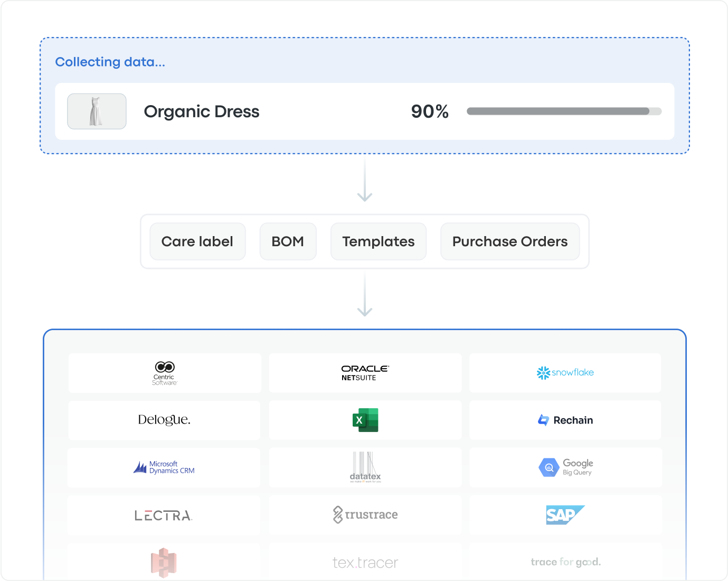Viewport: 728px width, 581px height.
Task: Choose the trace for good tile
Action: pyautogui.click(x=565, y=562)
